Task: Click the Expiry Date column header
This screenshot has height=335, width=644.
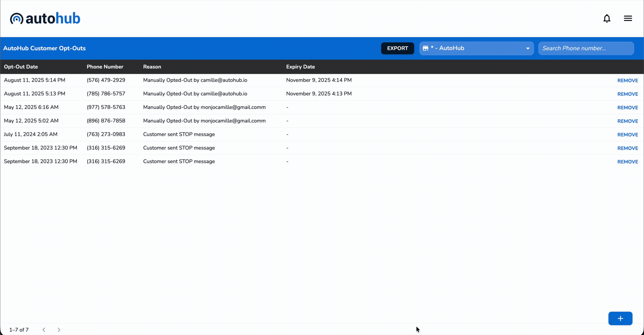Action: tap(300, 67)
